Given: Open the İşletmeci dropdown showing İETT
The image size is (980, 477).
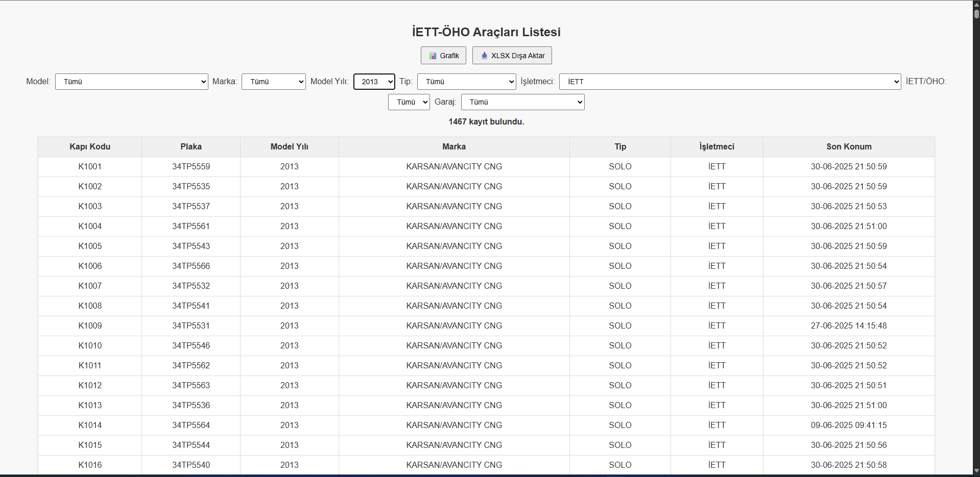Looking at the screenshot, I should point(729,82).
